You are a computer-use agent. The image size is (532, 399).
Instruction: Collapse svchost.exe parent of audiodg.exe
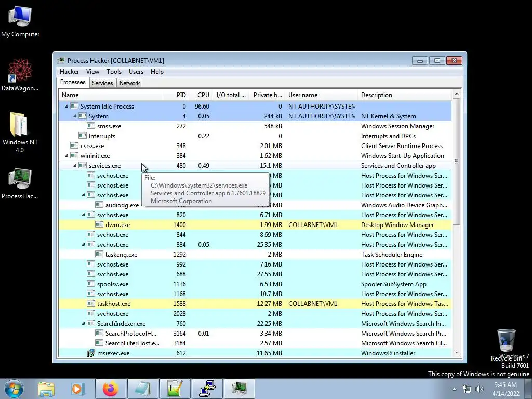[x=83, y=195]
